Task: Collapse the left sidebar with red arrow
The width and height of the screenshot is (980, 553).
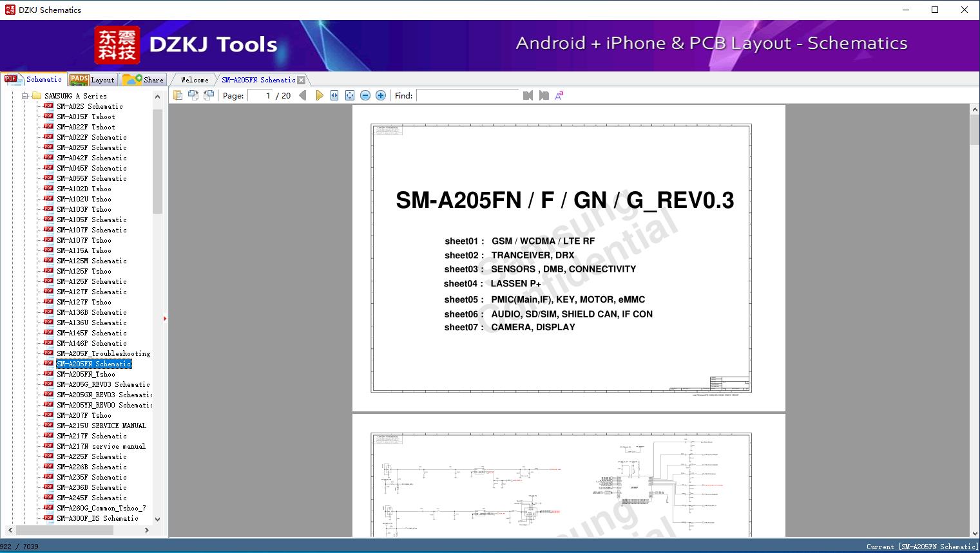Action: point(165,318)
